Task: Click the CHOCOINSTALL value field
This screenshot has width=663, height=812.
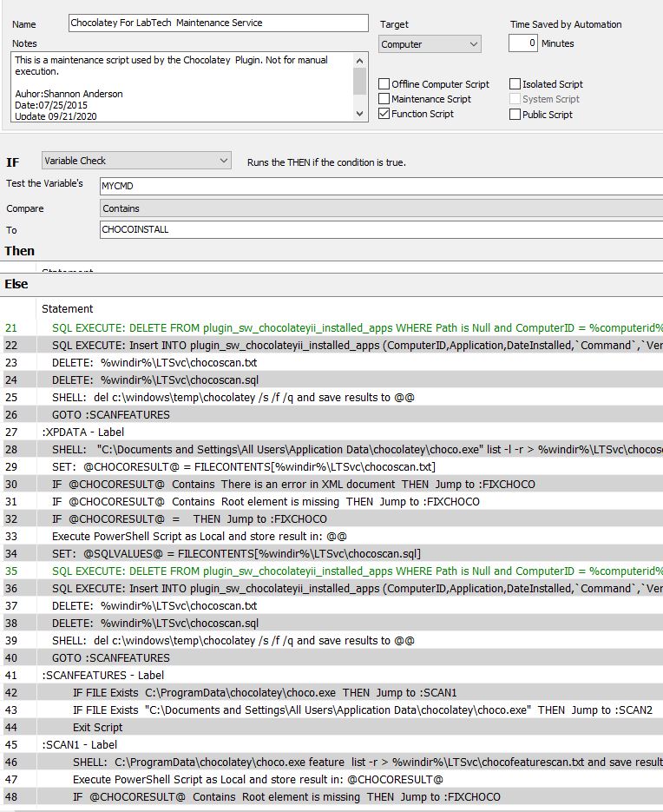Action: [x=380, y=230]
